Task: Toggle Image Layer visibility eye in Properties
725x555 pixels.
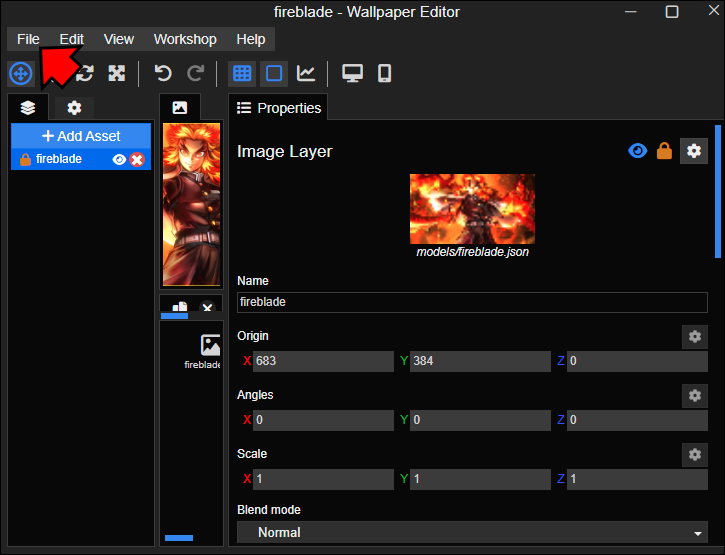Action: coord(637,151)
